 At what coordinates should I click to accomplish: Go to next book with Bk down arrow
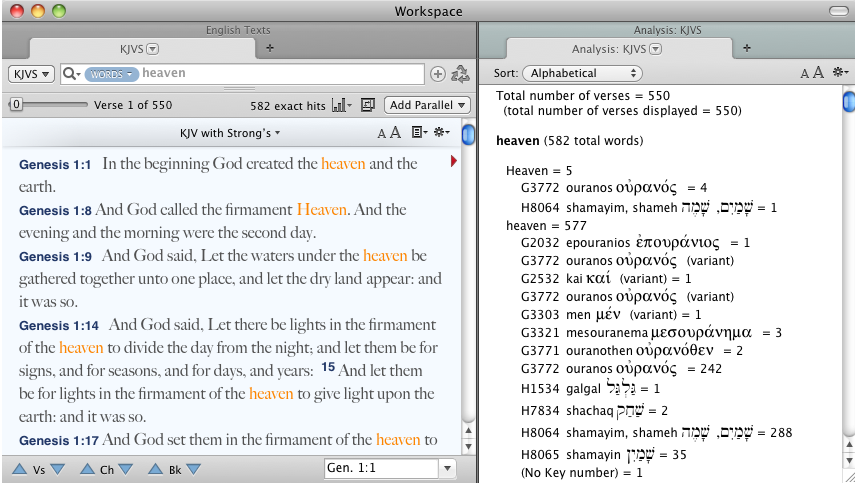point(193,469)
